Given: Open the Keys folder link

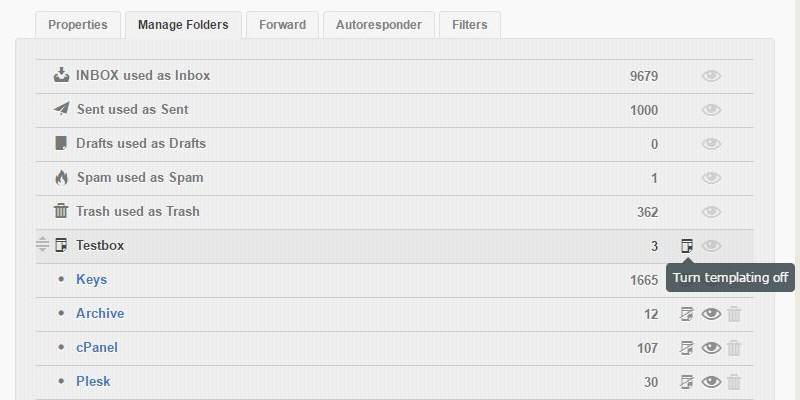Looking at the screenshot, I should point(91,279).
